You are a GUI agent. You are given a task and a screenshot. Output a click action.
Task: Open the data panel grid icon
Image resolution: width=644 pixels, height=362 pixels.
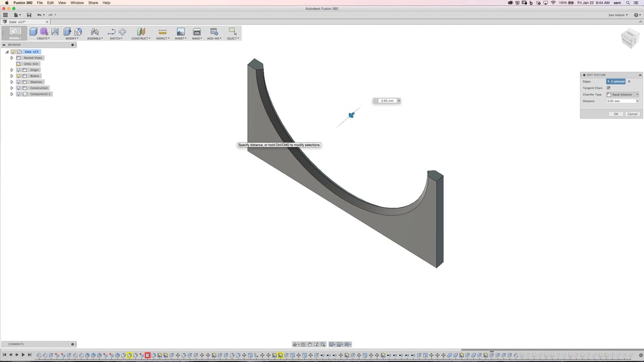[5, 15]
